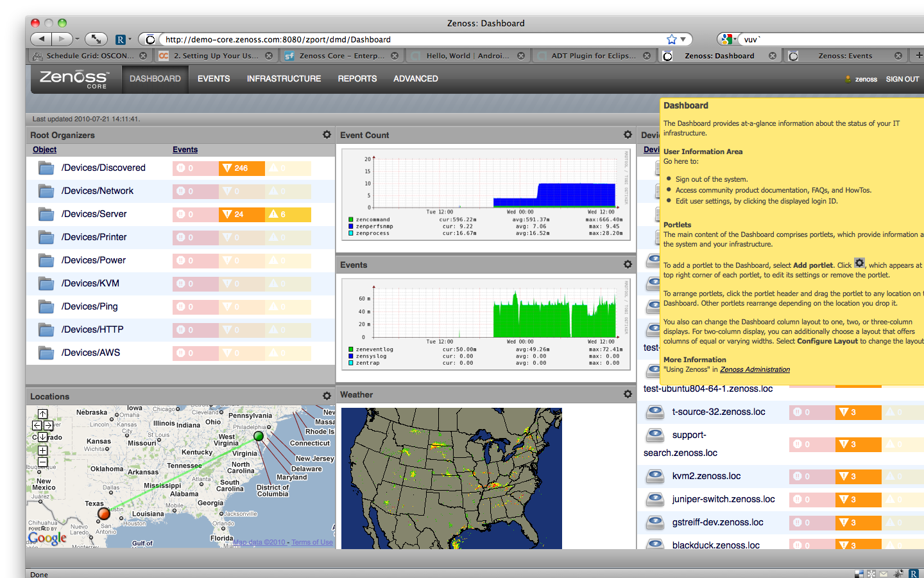
Task: Click the kvm2.zenoss.loc device icon
Action: (x=654, y=476)
